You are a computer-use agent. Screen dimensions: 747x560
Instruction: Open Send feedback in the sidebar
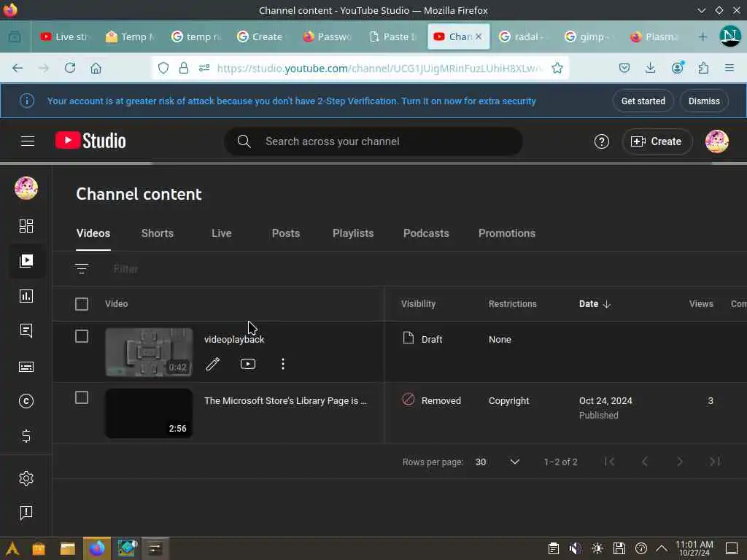point(26,513)
